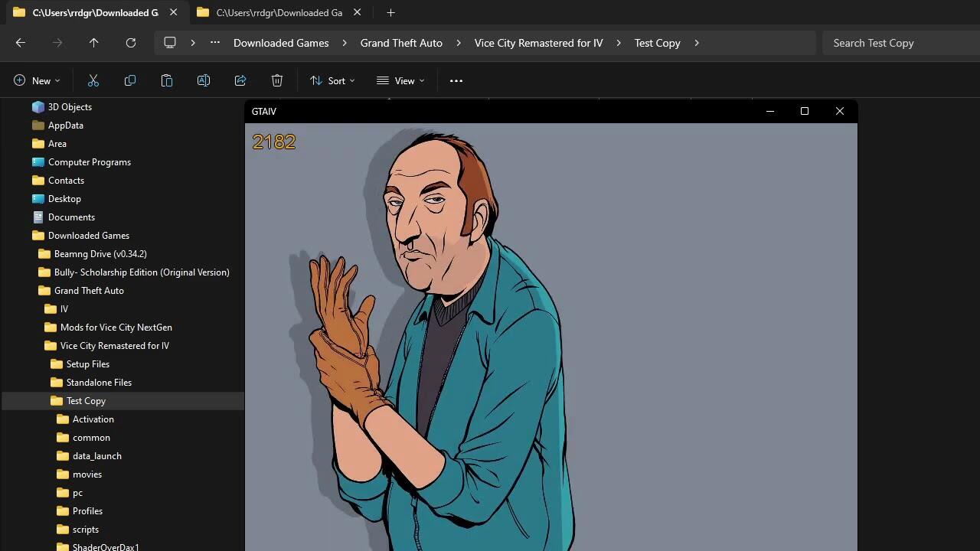This screenshot has height=551, width=980.
Task: Click the Paste clipboard icon
Action: pos(167,80)
